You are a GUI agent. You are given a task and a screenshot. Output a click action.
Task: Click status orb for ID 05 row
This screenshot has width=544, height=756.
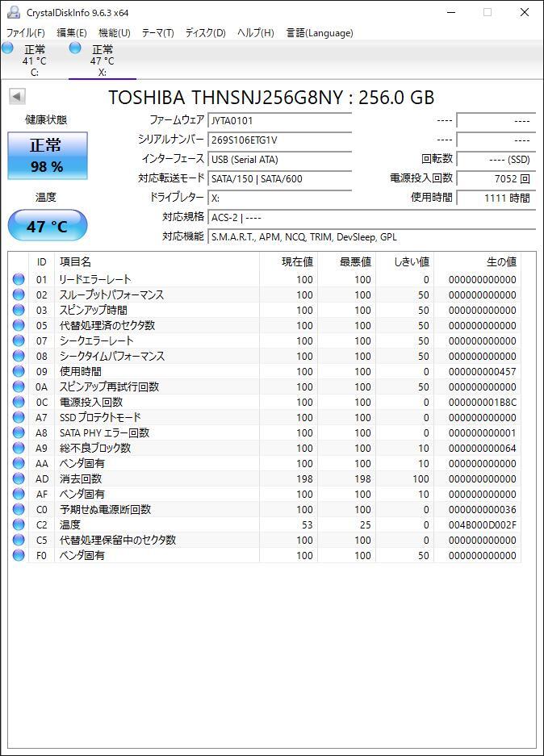pos(19,325)
